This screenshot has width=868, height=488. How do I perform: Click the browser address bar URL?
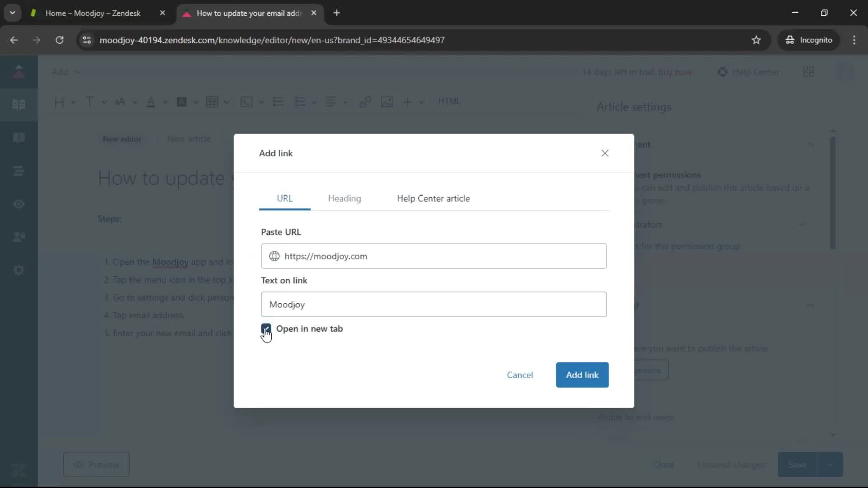[272, 40]
